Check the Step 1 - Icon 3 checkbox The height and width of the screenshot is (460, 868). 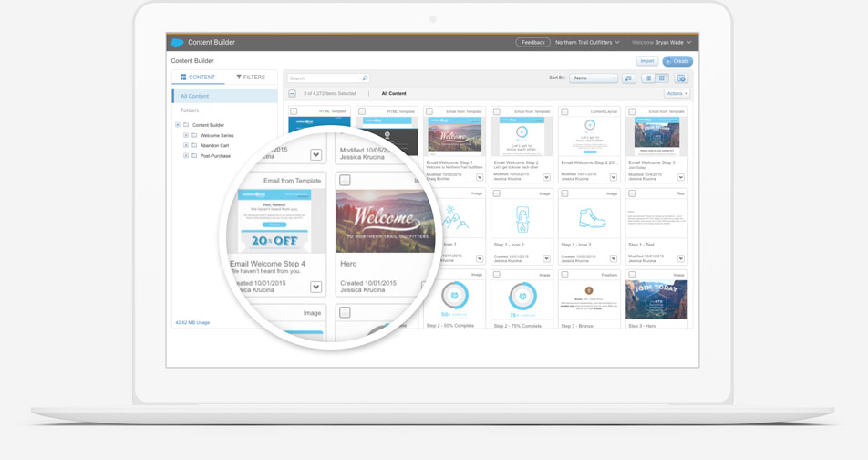coord(564,193)
